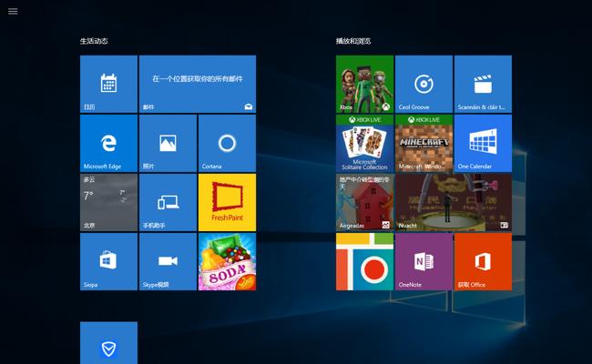592x364 pixels.
Task: Launch the Minecraft Windows tile
Action: (424, 144)
